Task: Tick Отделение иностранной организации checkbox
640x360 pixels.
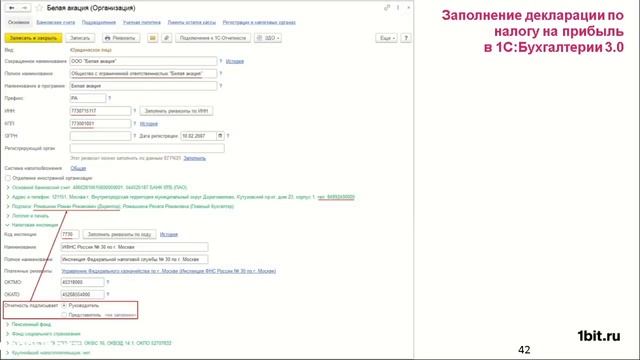Action: coord(8,178)
